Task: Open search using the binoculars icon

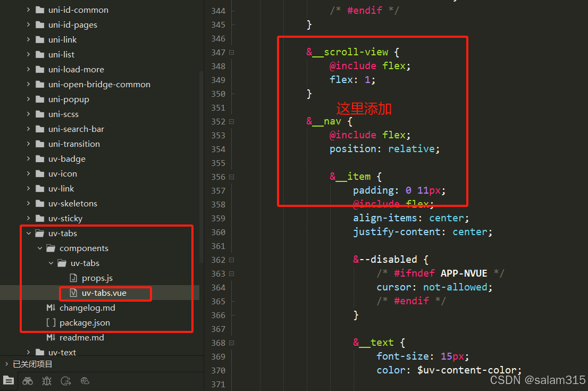Action: (27, 381)
